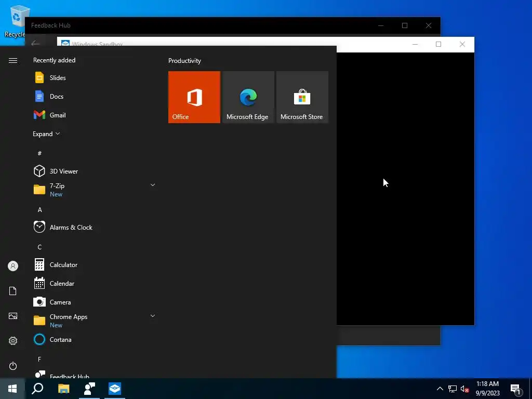This screenshot has width=532, height=399.
Task: Launch the Camera app
Action: tap(95, 302)
